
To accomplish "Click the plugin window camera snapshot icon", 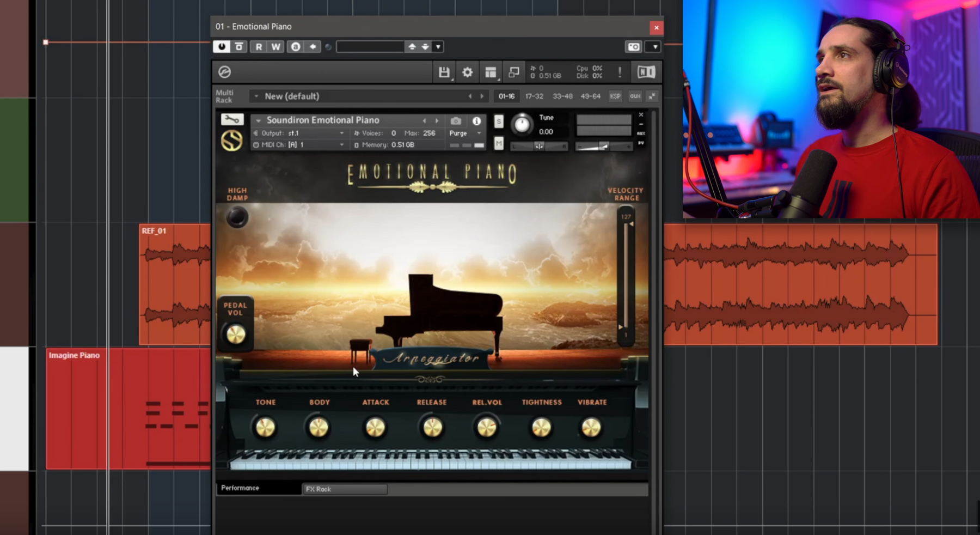I will coord(634,47).
